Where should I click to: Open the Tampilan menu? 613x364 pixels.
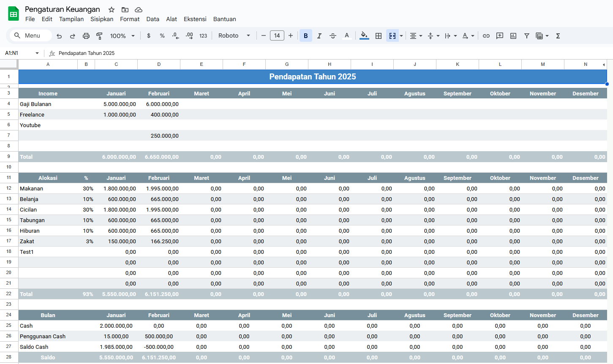[x=71, y=19]
